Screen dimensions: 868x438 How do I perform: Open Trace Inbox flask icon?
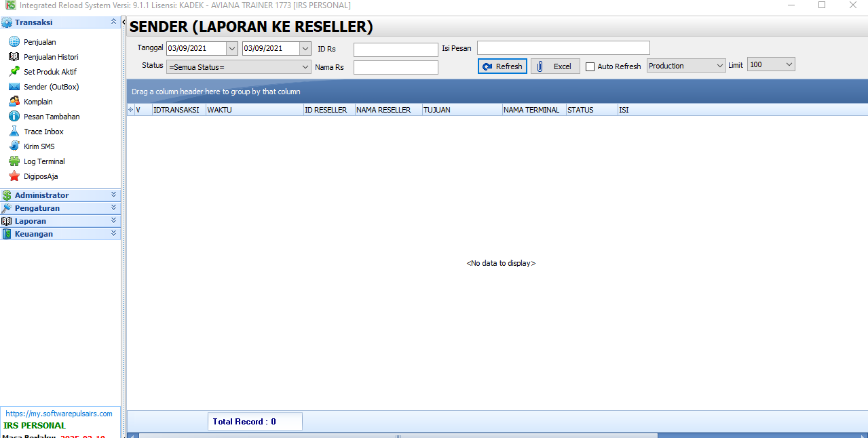(14, 132)
